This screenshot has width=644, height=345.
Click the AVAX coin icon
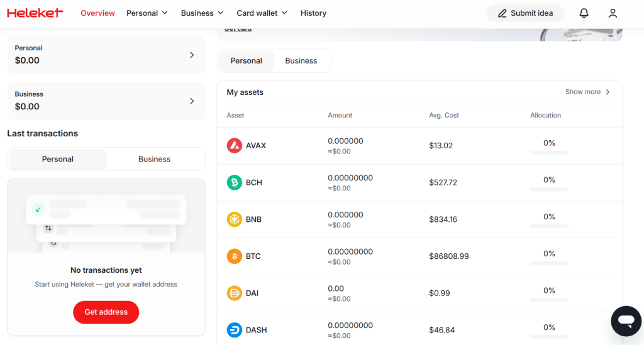pos(234,146)
